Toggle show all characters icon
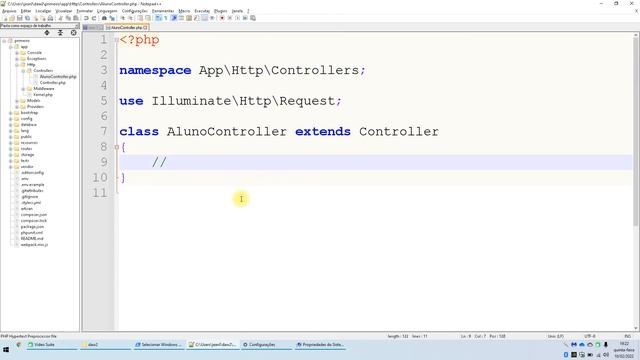The image size is (640, 360). 166,18
